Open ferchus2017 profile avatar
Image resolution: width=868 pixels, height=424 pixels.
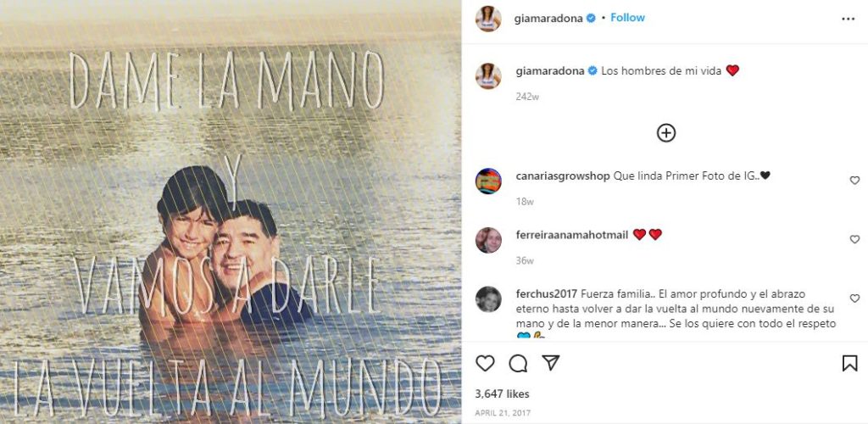488,299
